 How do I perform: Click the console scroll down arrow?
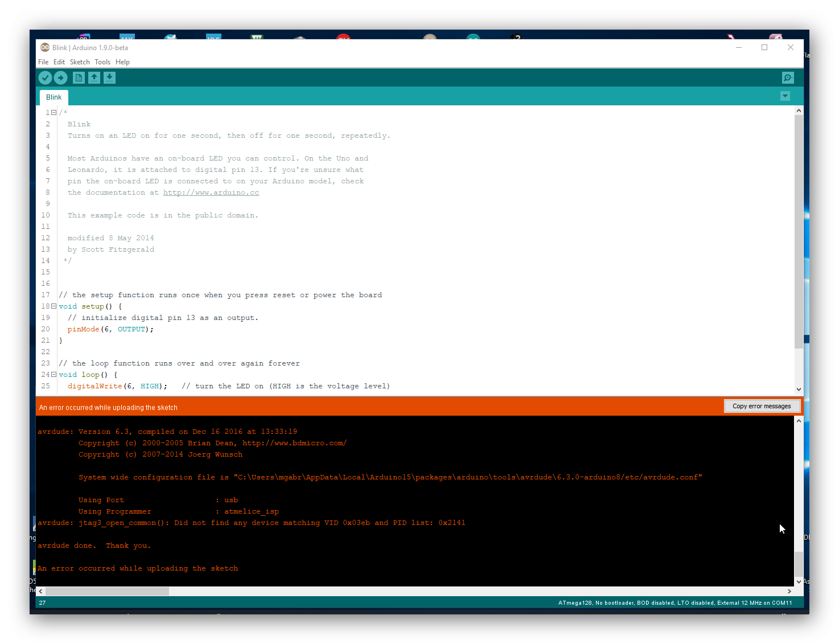tap(799, 582)
